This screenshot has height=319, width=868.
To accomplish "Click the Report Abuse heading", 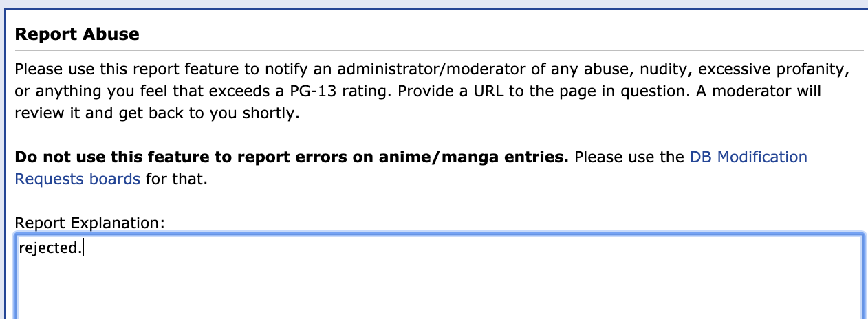I will tap(77, 34).
